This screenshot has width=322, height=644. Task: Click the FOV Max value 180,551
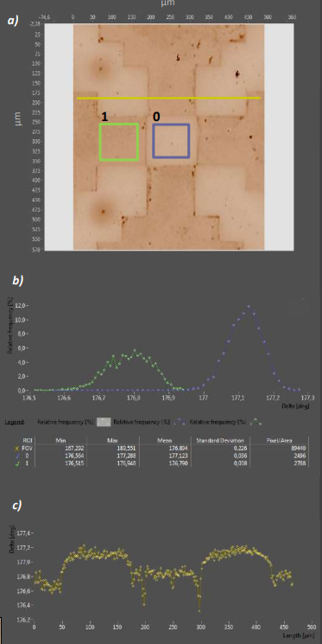tap(126, 447)
